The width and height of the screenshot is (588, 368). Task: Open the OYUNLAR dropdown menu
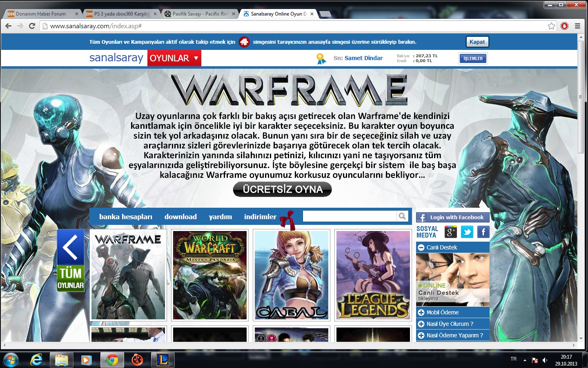(x=174, y=58)
